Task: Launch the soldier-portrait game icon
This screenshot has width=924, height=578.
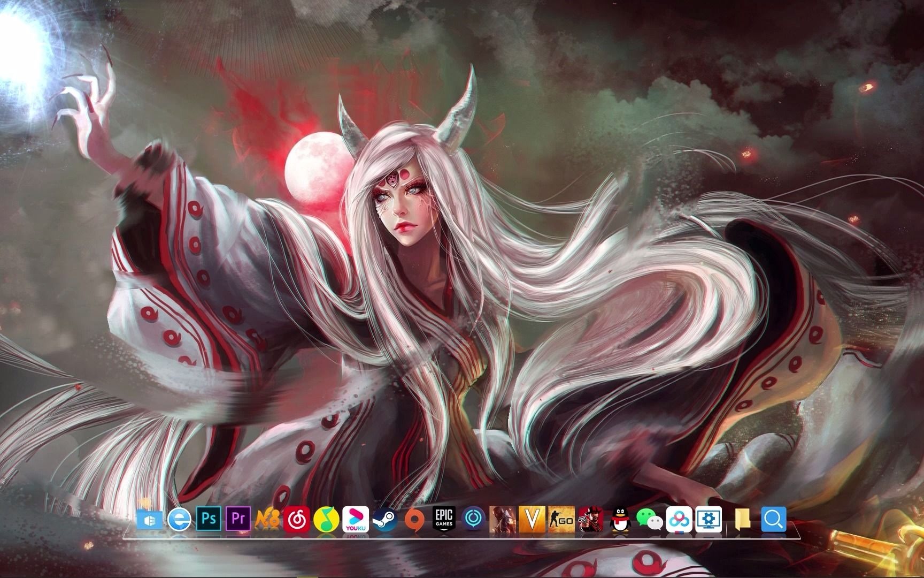Action: [503, 519]
